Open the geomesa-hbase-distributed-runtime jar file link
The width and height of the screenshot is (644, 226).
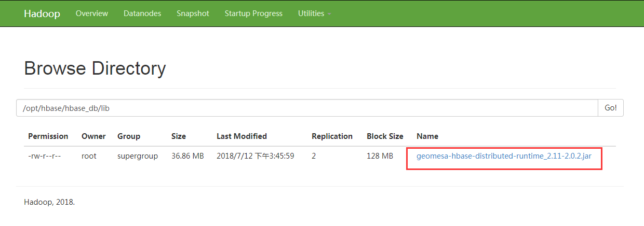(504, 156)
